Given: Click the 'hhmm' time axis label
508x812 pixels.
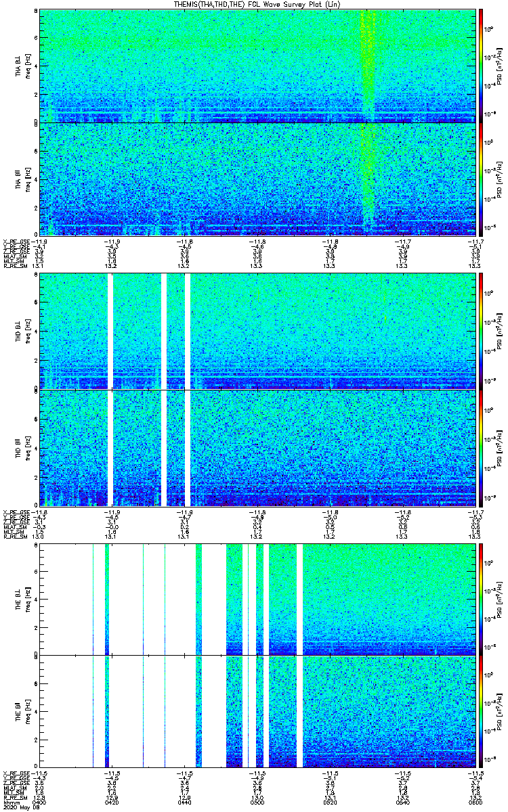Looking at the screenshot, I should click(10, 803).
